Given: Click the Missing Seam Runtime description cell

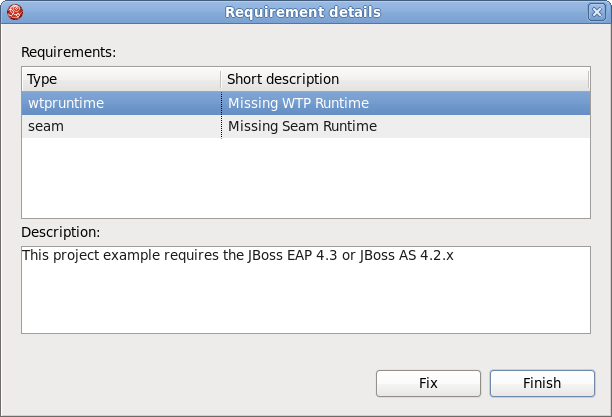Looking at the screenshot, I should point(302,127).
